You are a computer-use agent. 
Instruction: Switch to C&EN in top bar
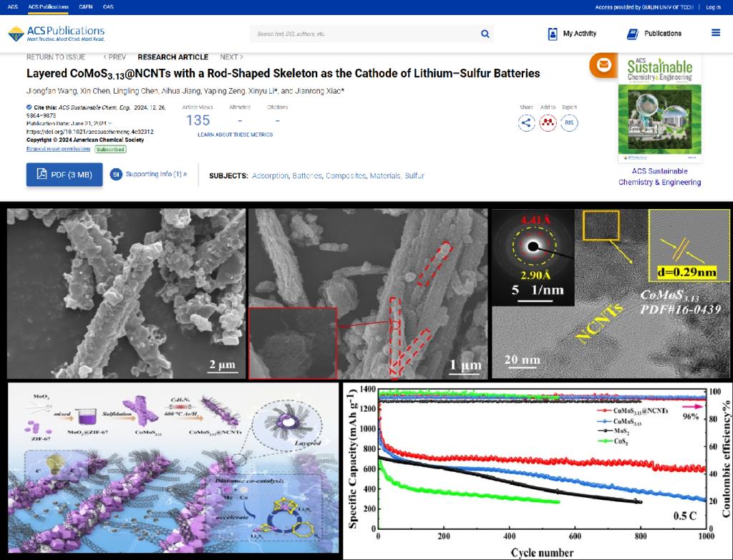(85, 7)
